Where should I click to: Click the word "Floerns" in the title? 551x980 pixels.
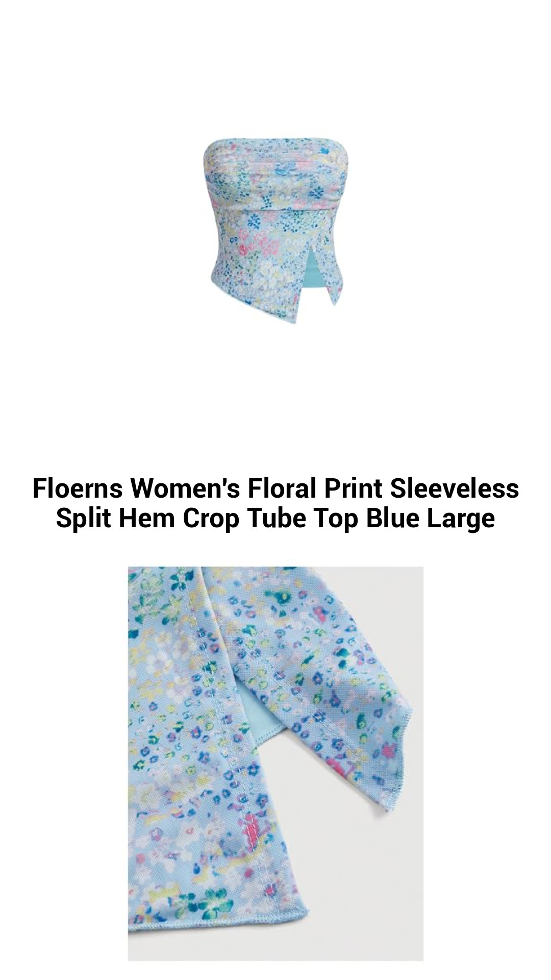(78, 488)
